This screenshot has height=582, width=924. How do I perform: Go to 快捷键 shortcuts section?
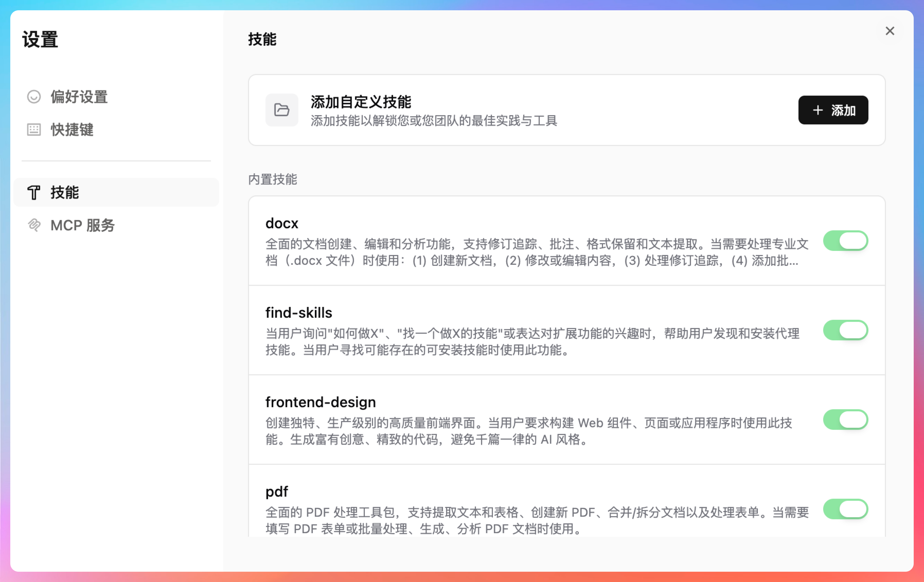tap(72, 130)
